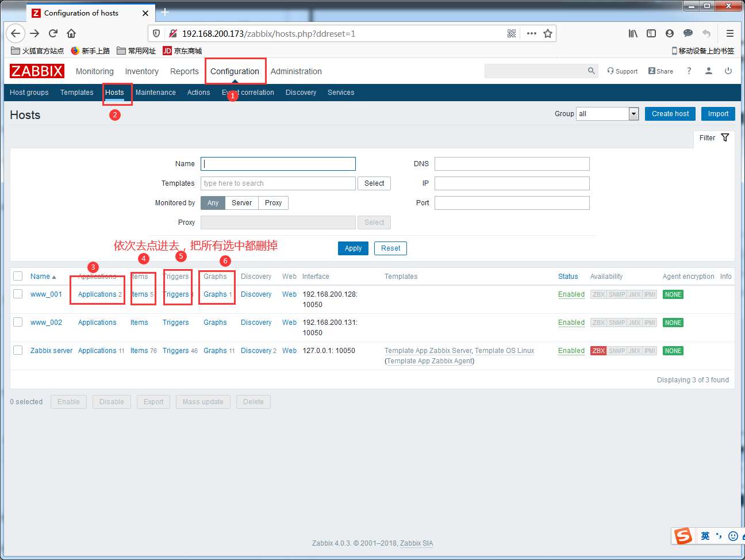Go back to the previous page
This screenshot has width=745, height=560.
16,33
